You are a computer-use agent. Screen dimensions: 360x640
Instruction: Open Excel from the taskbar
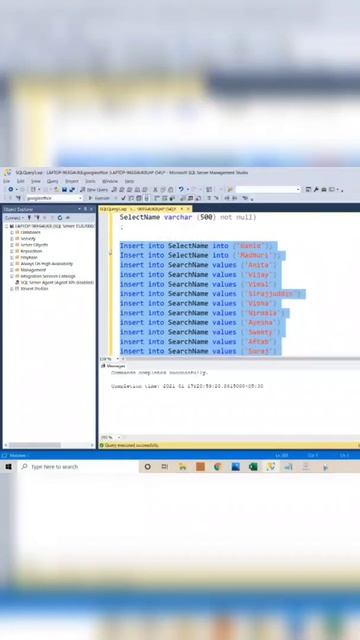(253, 467)
